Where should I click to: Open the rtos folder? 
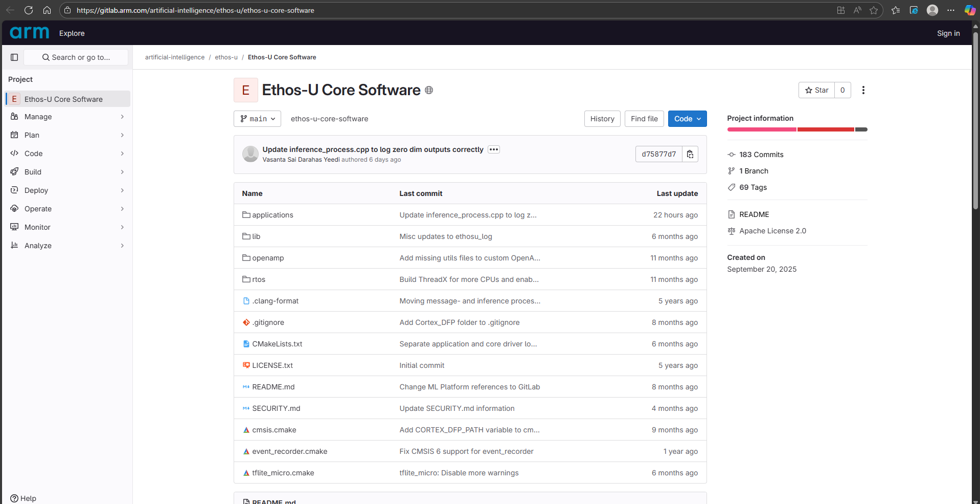coord(259,279)
